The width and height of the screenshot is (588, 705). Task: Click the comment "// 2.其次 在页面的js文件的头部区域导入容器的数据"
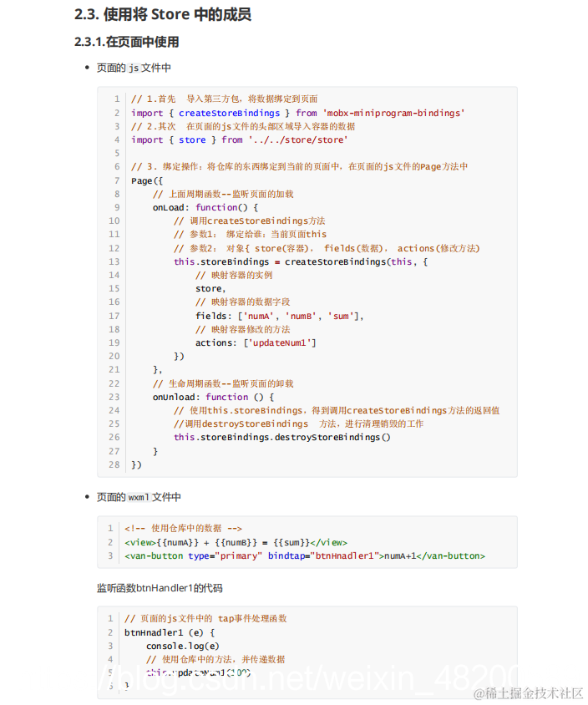tap(243, 126)
